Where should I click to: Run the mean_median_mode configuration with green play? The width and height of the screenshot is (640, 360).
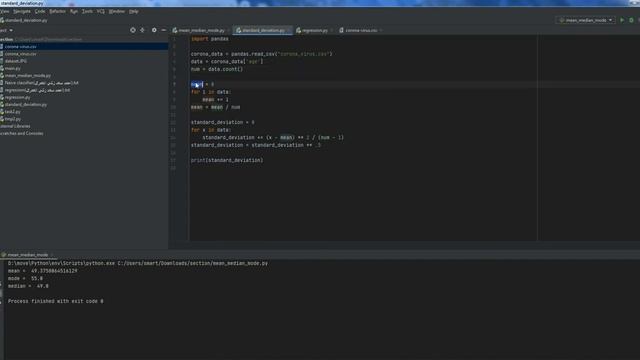[x=622, y=20]
